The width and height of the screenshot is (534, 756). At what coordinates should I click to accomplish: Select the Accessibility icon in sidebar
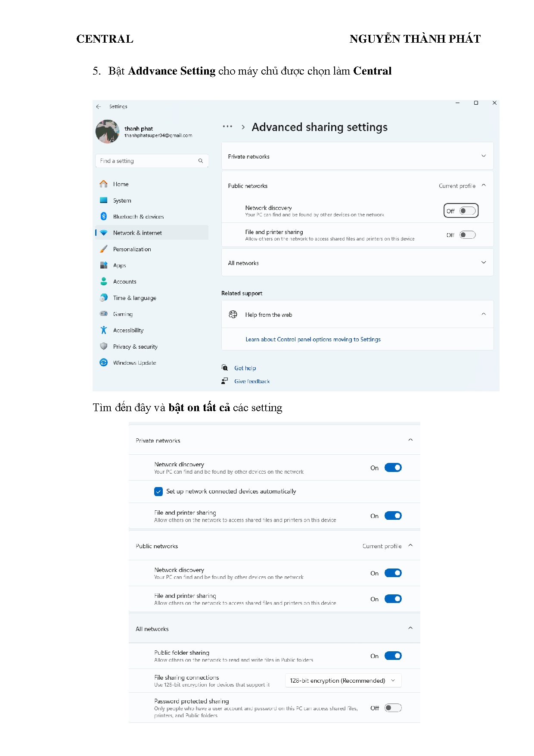pos(104,330)
